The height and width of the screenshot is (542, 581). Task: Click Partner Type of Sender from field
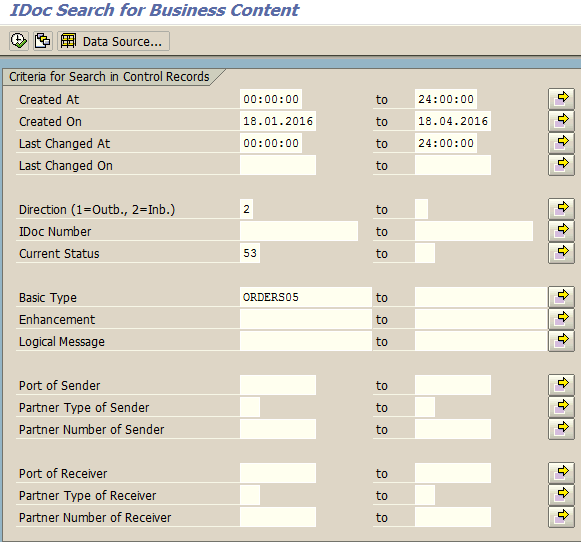pos(250,407)
